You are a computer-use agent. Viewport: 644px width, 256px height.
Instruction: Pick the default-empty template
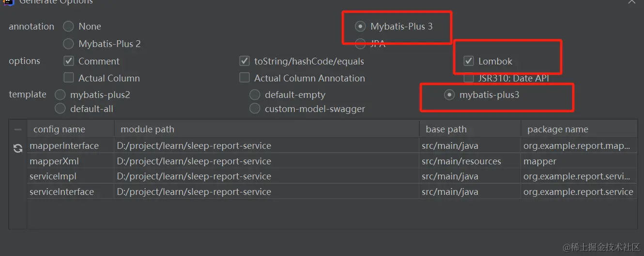click(255, 95)
